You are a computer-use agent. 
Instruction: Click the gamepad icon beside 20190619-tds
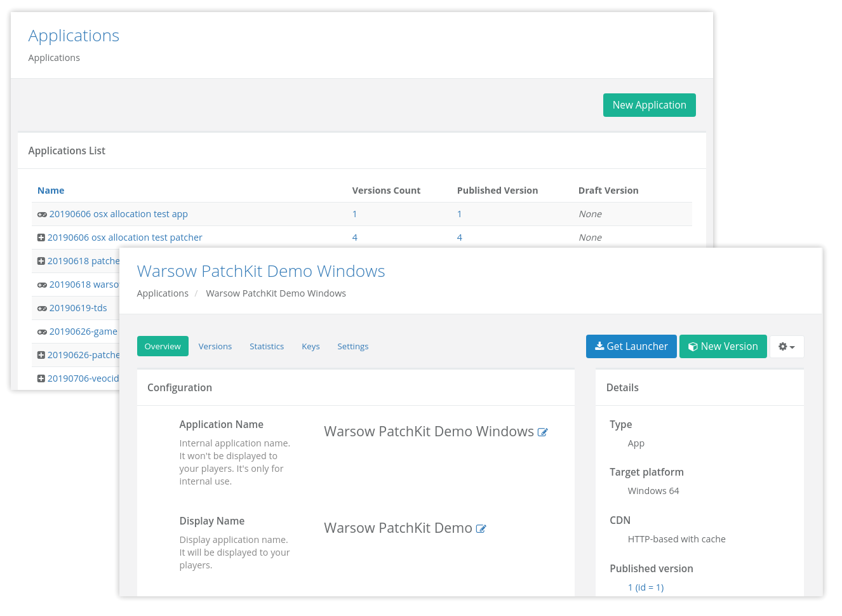(x=42, y=307)
